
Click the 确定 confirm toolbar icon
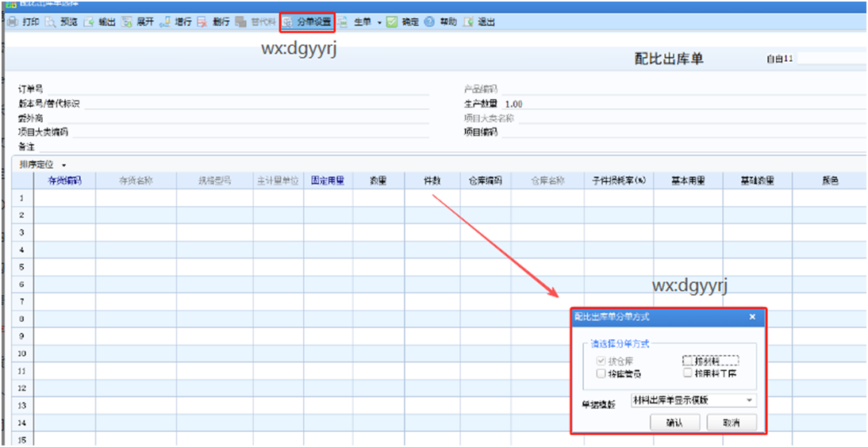tap(392, 22)
